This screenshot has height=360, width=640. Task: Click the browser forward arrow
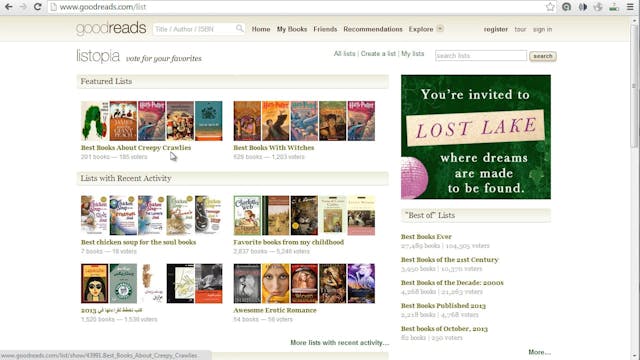point(23,7)
